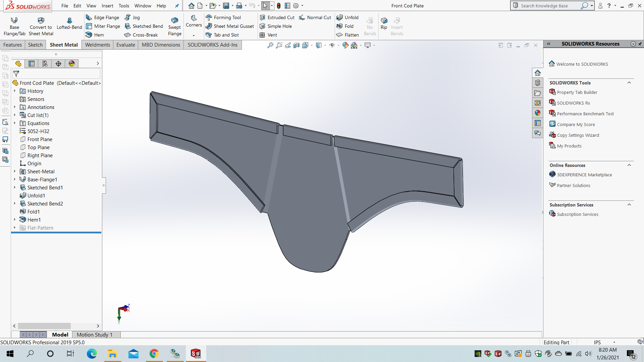Switch to the Sketch tab
Screen dimensions: 644x362
35,45
